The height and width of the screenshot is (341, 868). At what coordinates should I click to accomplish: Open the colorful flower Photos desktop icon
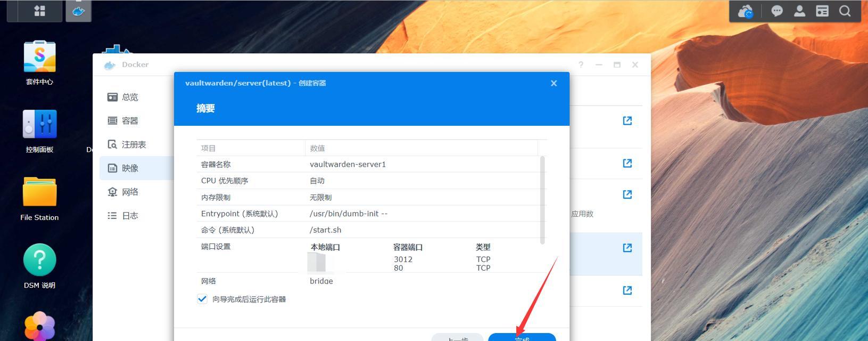39,326
